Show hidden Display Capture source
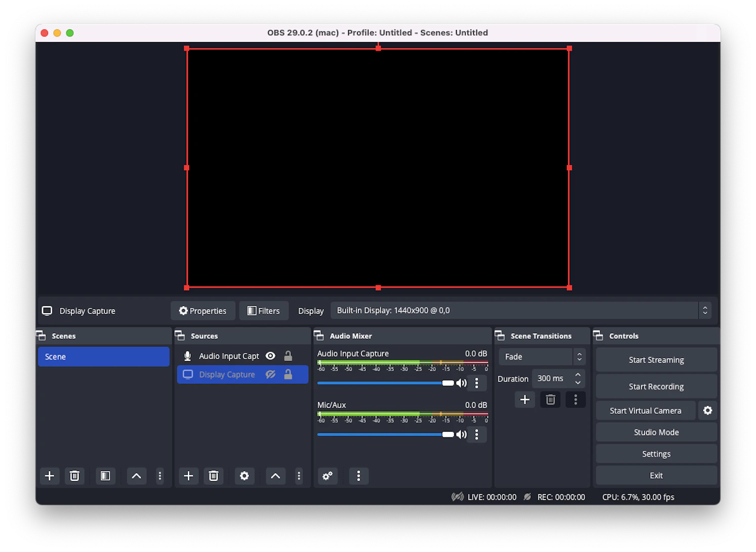 click(x=271, y=375)
